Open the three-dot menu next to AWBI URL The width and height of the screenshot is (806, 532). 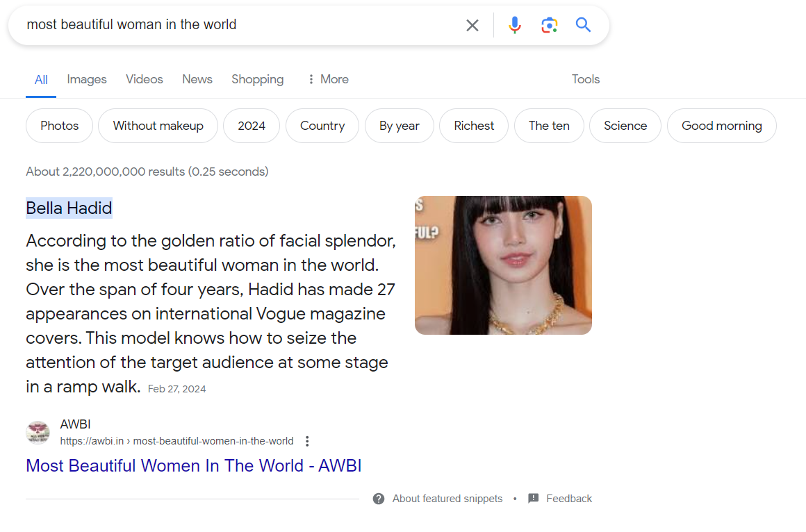[x=307, y=441]
